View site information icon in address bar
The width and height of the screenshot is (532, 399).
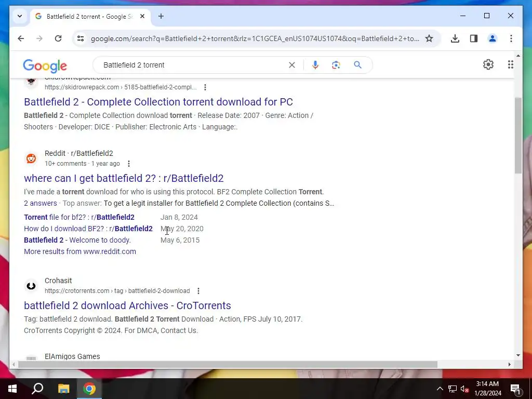pyautogui.click(x=81, y=38)
